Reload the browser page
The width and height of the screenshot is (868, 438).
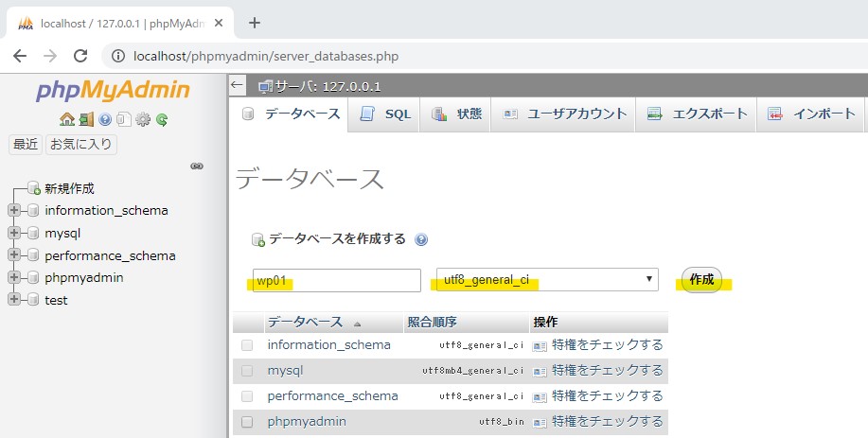pos(80,56)
